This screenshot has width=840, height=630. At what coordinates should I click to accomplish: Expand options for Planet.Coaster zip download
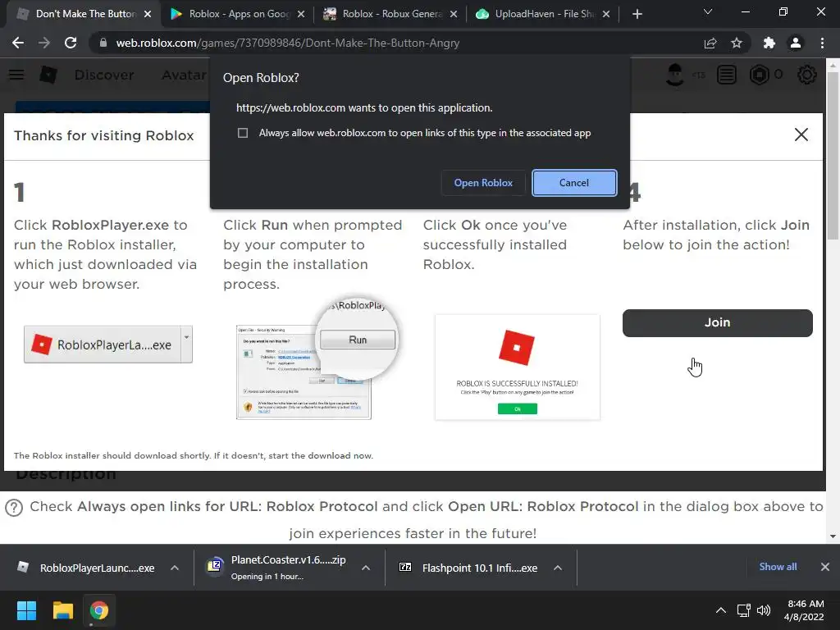pyautogui.click(x=366, y=568)
